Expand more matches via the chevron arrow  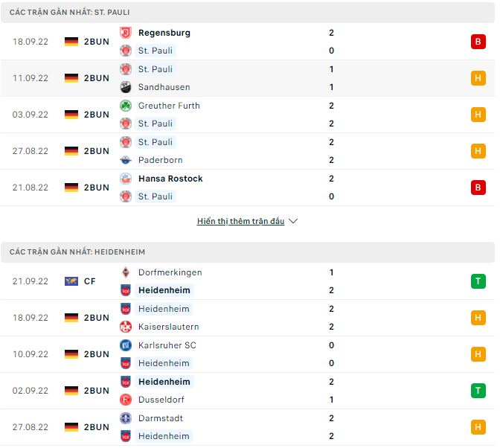tap(292, 221)
